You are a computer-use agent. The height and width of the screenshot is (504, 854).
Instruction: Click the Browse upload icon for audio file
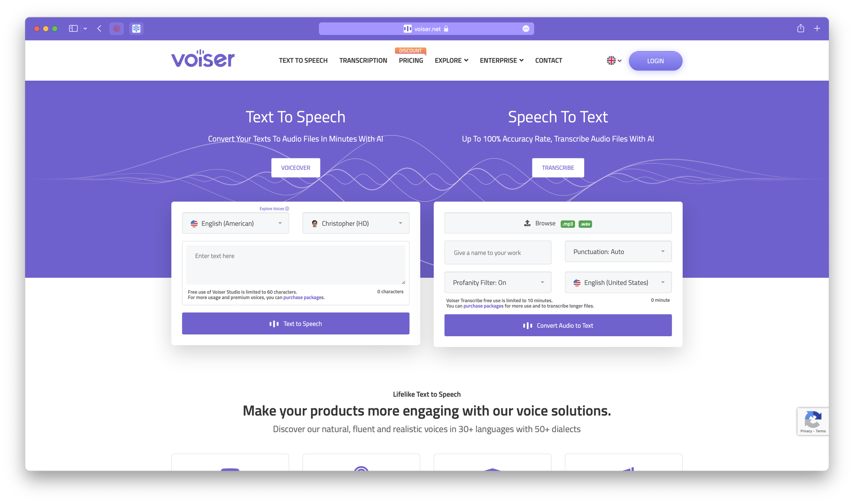pyautogui.click(x=527, y=223)
